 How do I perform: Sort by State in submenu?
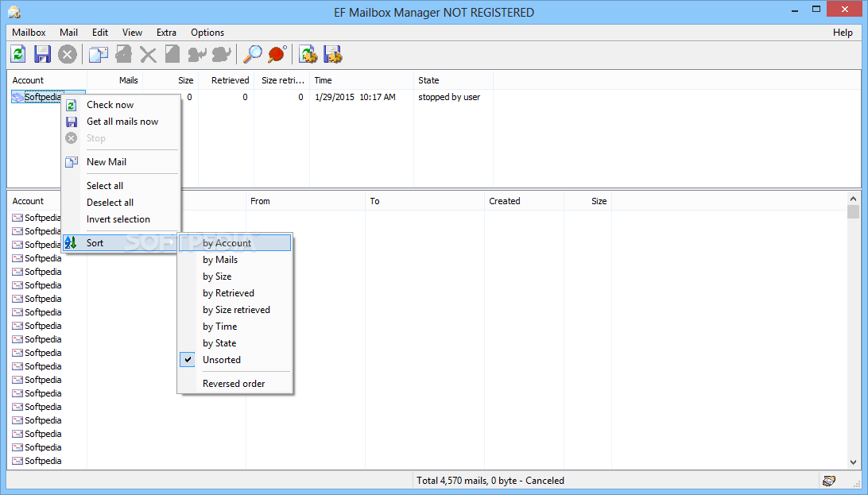coord(234,343)
